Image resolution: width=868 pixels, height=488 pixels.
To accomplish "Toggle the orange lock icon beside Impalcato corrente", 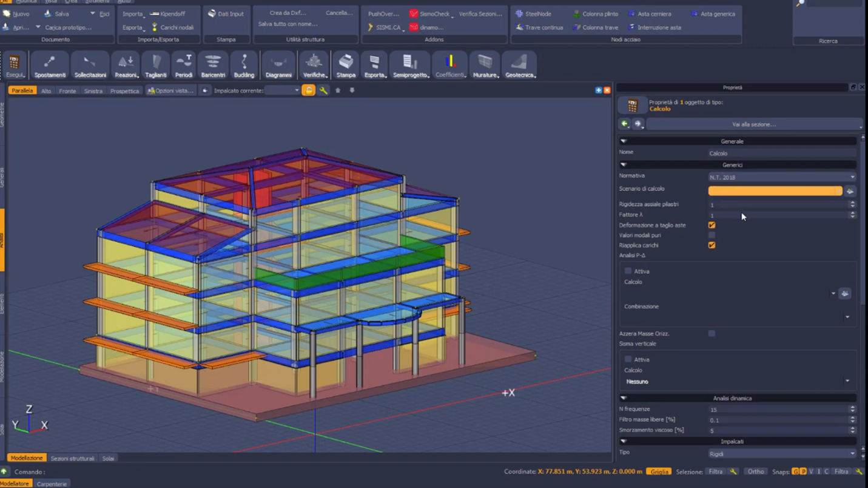I will (308, 90).
